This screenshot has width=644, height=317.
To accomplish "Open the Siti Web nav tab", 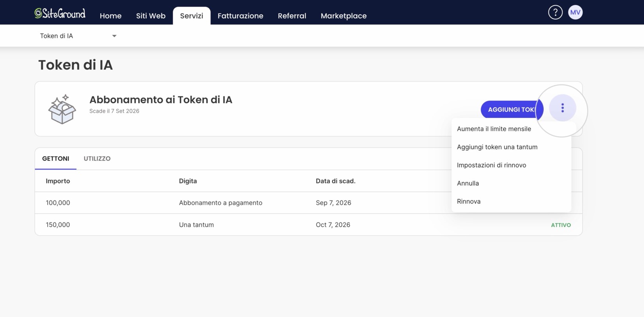I will point(151,16).
